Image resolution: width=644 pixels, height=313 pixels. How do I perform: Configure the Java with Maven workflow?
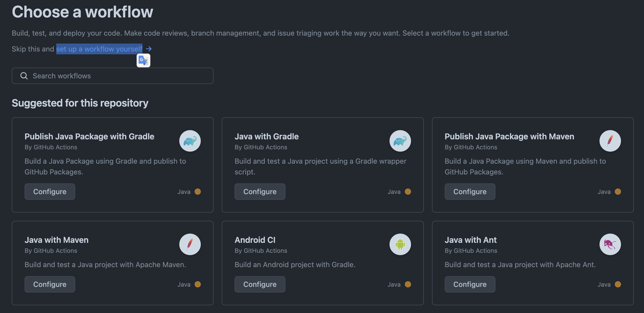pyautogui.click(x=50, y=284)
